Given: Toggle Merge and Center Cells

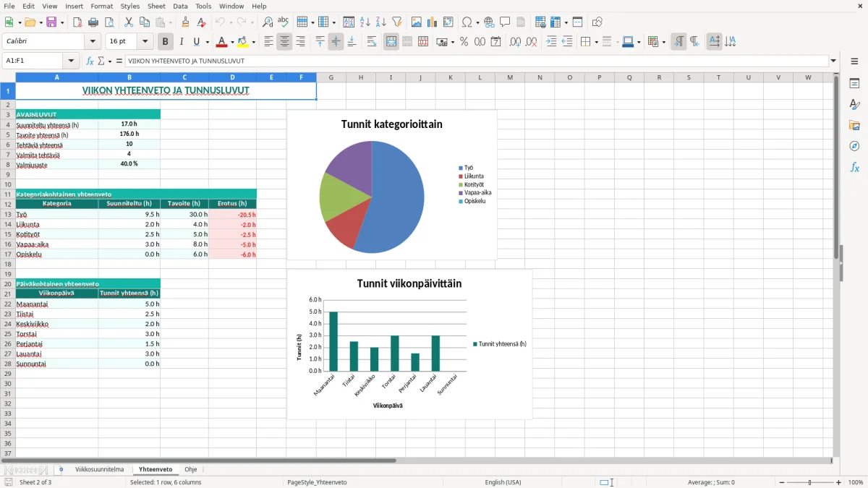Looking at the screenshot, I should pyautogui.click(x=391, y=42).
